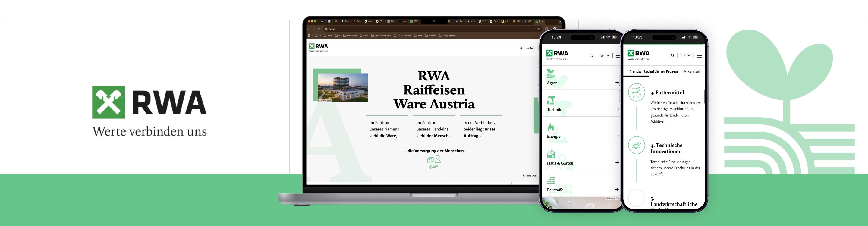
Task: Open the Work bookmarks folder
Action: tap(328, 36)
